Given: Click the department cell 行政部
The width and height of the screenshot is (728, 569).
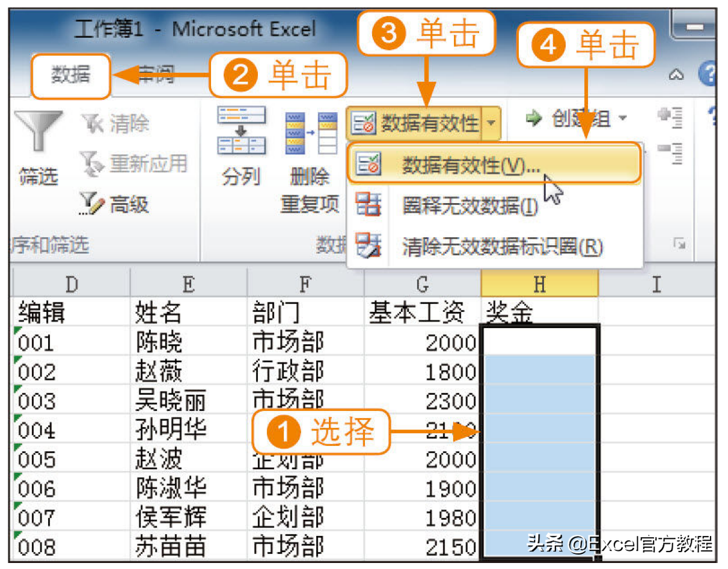Looking at the screenshot, I should [x=305, y=371].
